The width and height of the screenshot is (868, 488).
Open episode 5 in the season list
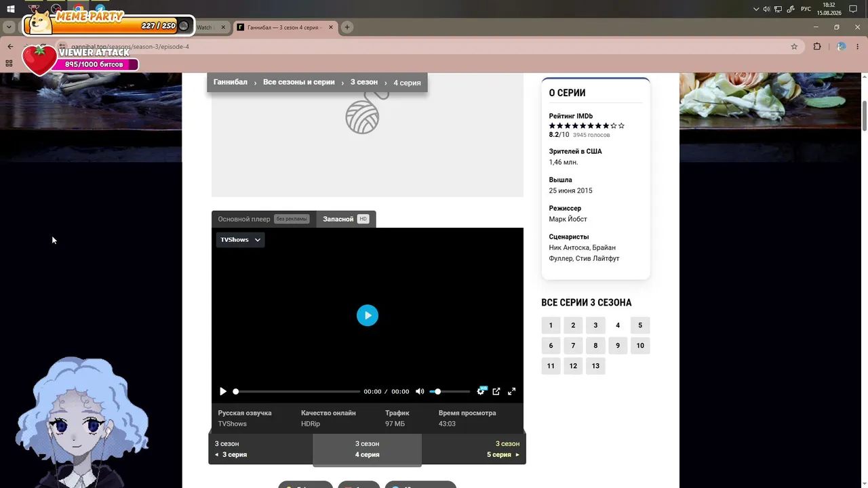tap(640, 325)
